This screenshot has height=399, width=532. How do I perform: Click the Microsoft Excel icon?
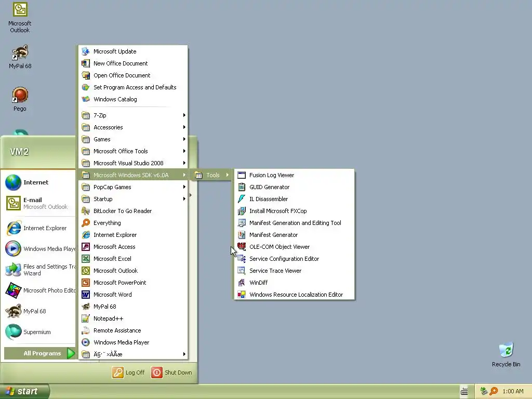(86, 259)
